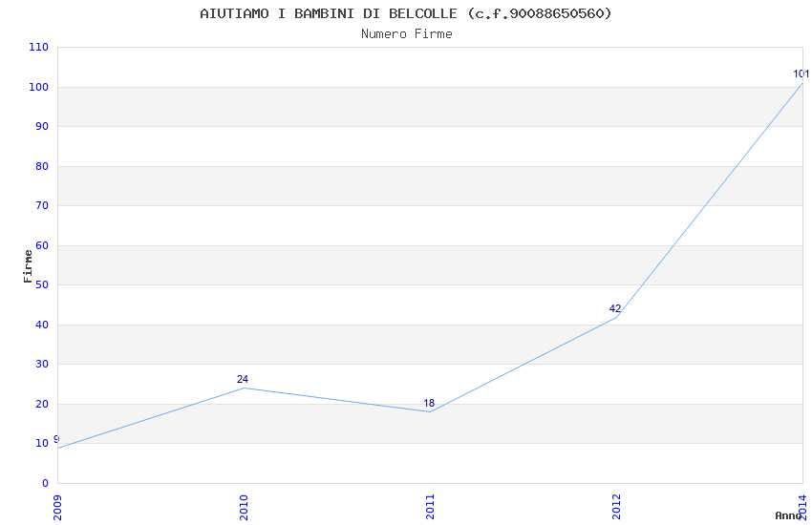Image resolution: width=812 pixels, height=525 pixels.
Task: Click the y-axis value 90
Action: (42, 126)
